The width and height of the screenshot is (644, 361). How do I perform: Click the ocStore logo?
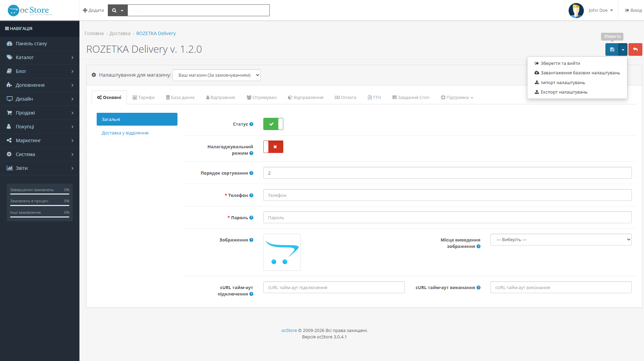point(30,10)
